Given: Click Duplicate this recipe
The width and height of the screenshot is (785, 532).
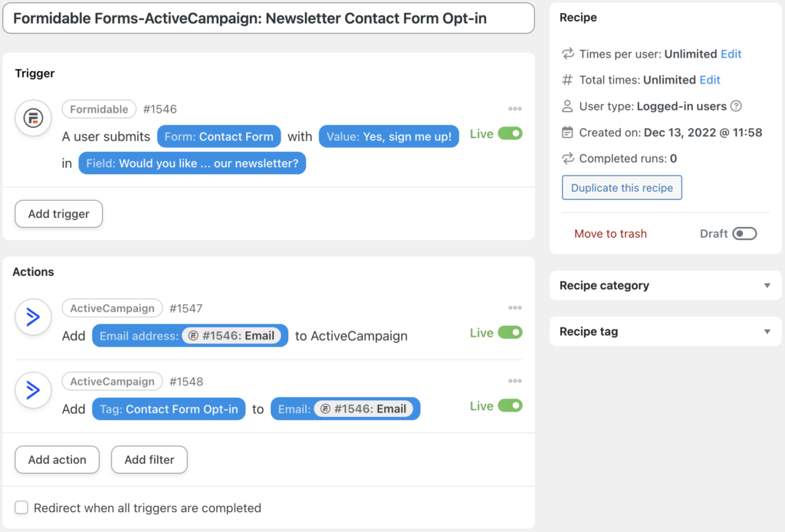Looking at the screenshot, I should [x=621, y=187].
